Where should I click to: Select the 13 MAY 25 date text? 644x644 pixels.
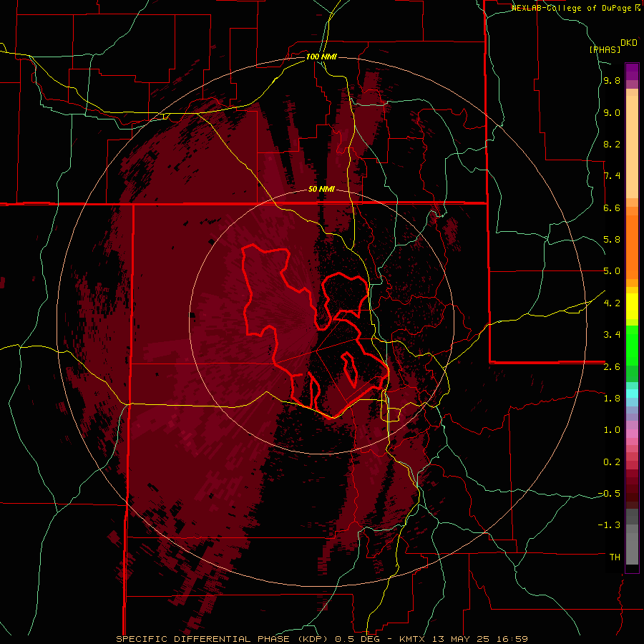click(x=459, y=639)
